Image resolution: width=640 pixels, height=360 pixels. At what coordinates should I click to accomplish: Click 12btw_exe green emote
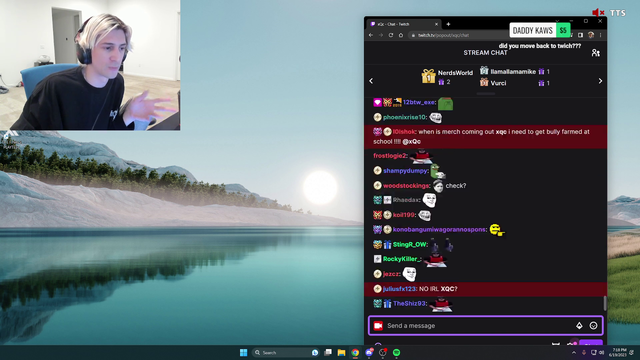pyautogui.click(x=445, y=104)
